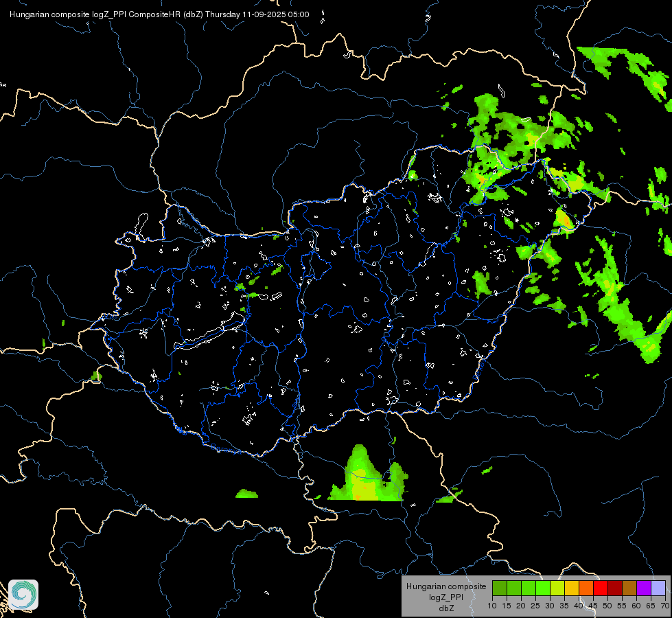Click the 25-30 dBZ bright green swatch

542,588
